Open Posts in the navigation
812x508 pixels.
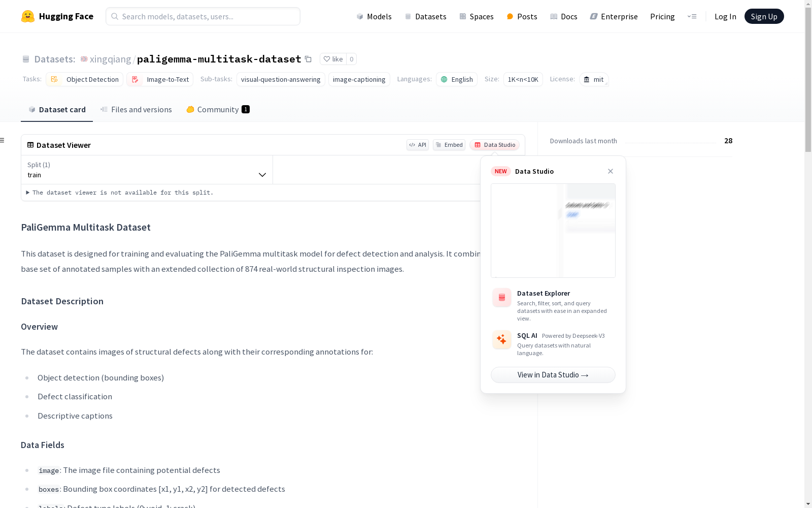522,16
